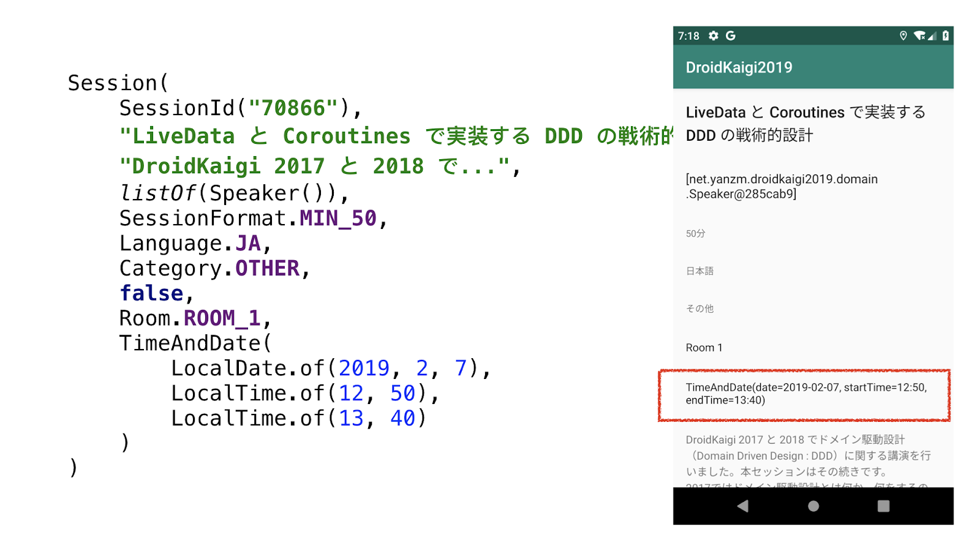Click the "Room 1" label in the app
This screenshot has width=980, height=551.
[704, 348]
